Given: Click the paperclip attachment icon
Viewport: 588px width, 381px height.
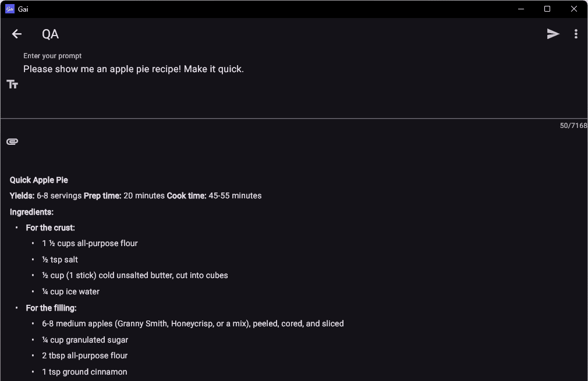Looking at the screenshot, I should pos(12,141).
